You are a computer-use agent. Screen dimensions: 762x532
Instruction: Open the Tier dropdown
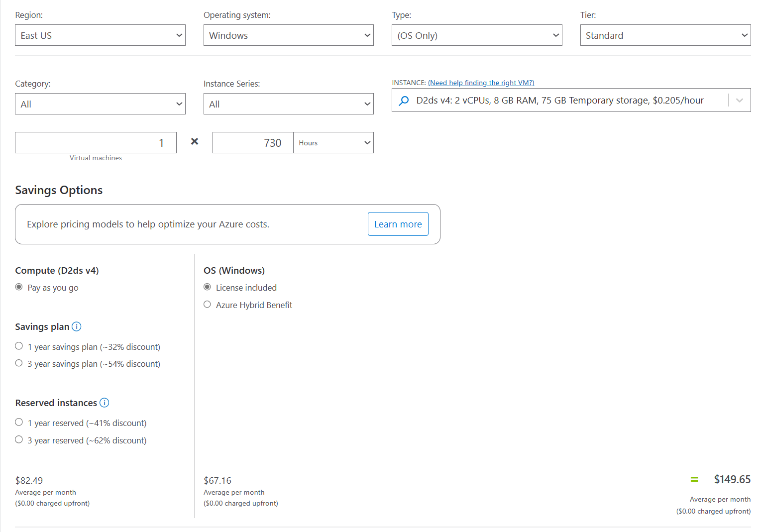point(665,35)
